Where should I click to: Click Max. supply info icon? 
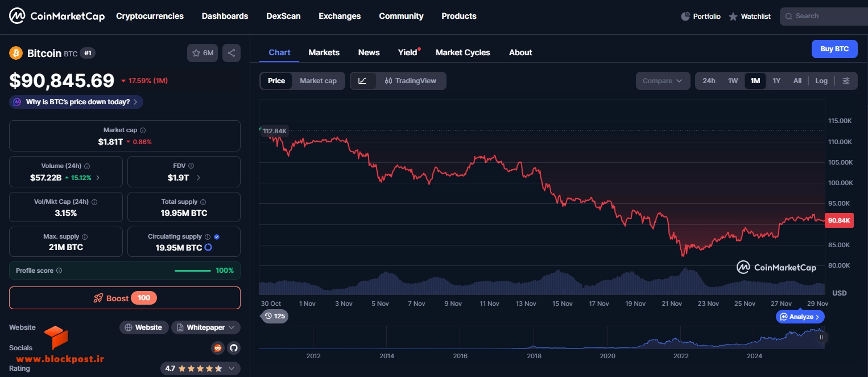click(x=85, y=237)
